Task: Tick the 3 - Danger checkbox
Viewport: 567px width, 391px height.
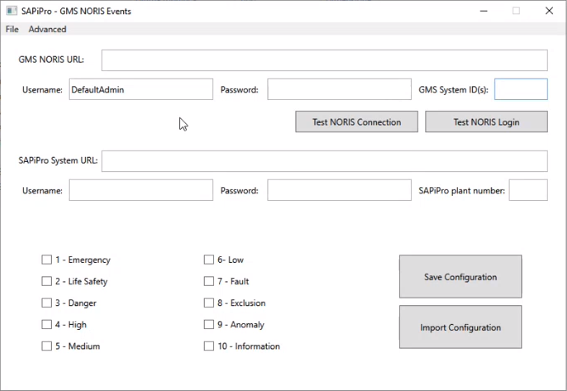Action: [x=47, y=303]
